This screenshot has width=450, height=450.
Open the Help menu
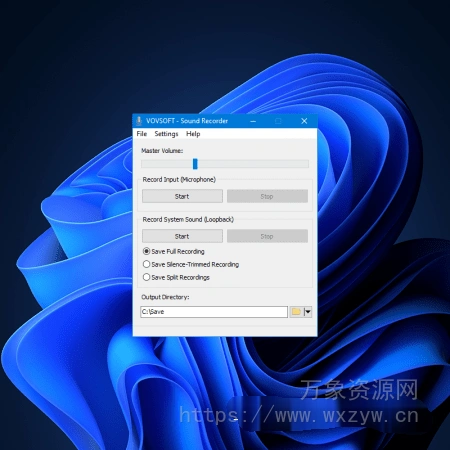tap(193, 134)
